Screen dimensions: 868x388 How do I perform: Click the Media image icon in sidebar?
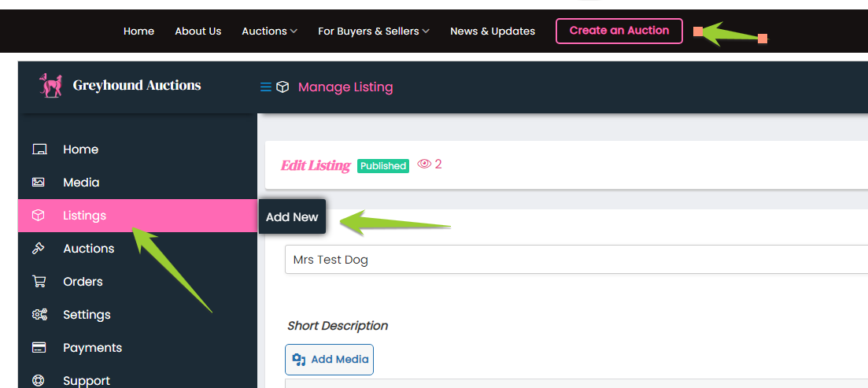coord(39,182)
